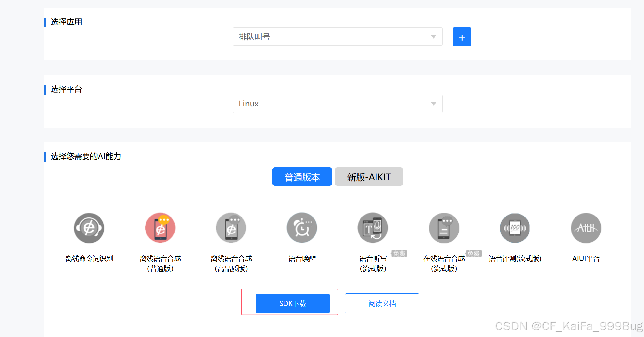Select the 语音唤醒 alarm clock icon
Screen dimensions: 644x337
[x=302, y=228]
